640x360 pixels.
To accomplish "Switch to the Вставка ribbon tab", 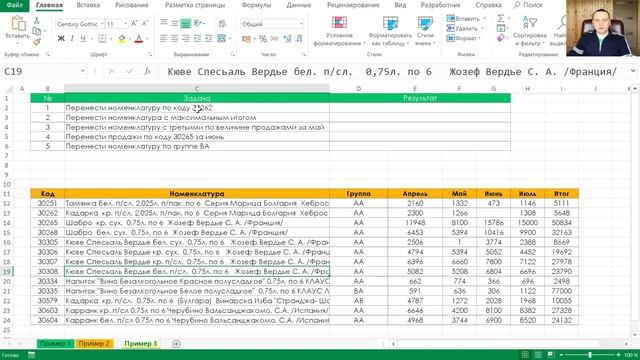I will click(x=88, y=5).
